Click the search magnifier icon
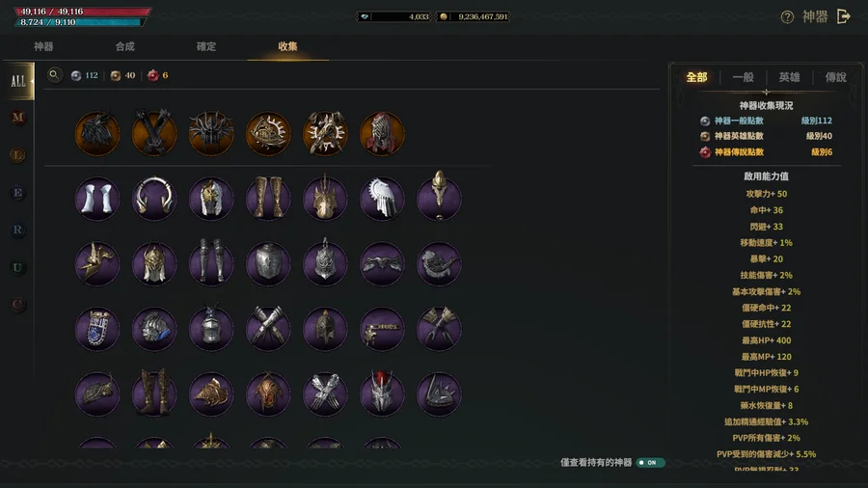The width and height of the screenshot is (868, 488). (54, 74)
